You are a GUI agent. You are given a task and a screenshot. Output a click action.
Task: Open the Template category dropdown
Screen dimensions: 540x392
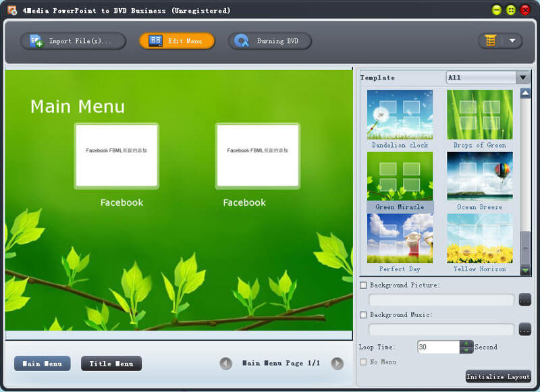click(x=523, y=78)
